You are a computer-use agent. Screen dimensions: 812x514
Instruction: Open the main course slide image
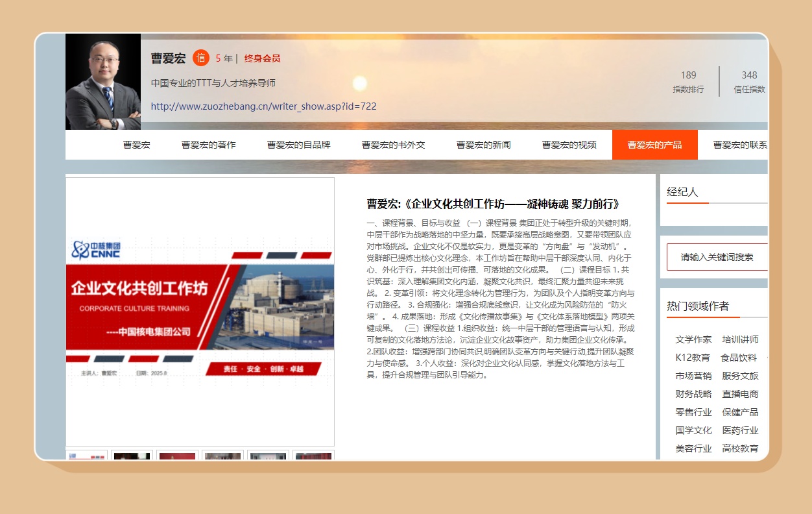tap(200, 312)
